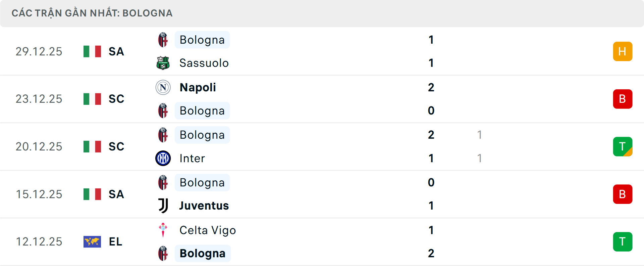Click green T badge for Inter match
Viewport: 644px width, 266px height.
pos(623,146)
